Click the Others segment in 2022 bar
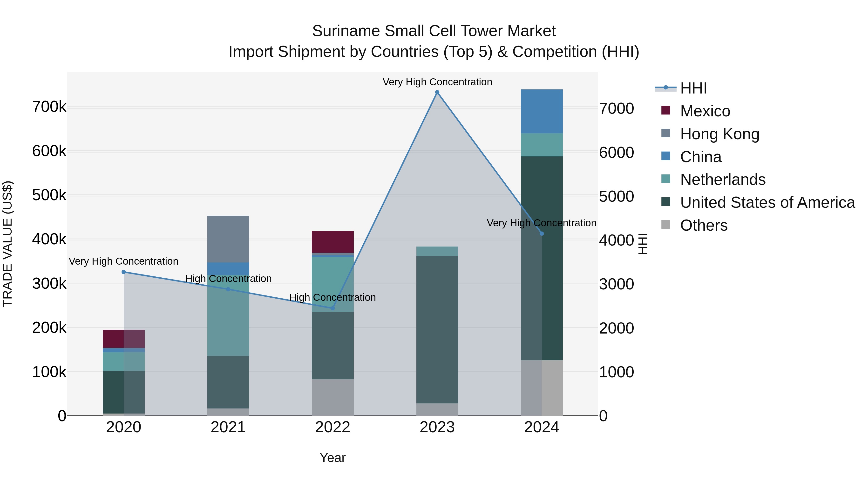 point(332,397)
